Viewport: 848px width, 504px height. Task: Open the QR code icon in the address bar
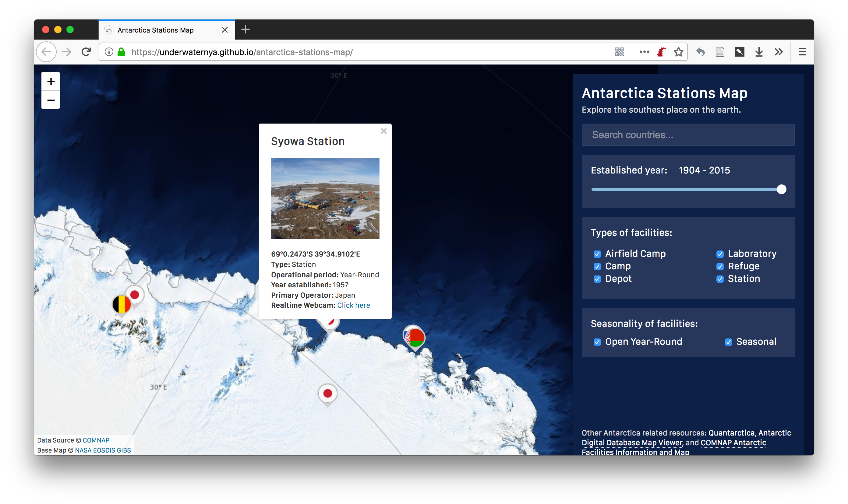point(619,52)
